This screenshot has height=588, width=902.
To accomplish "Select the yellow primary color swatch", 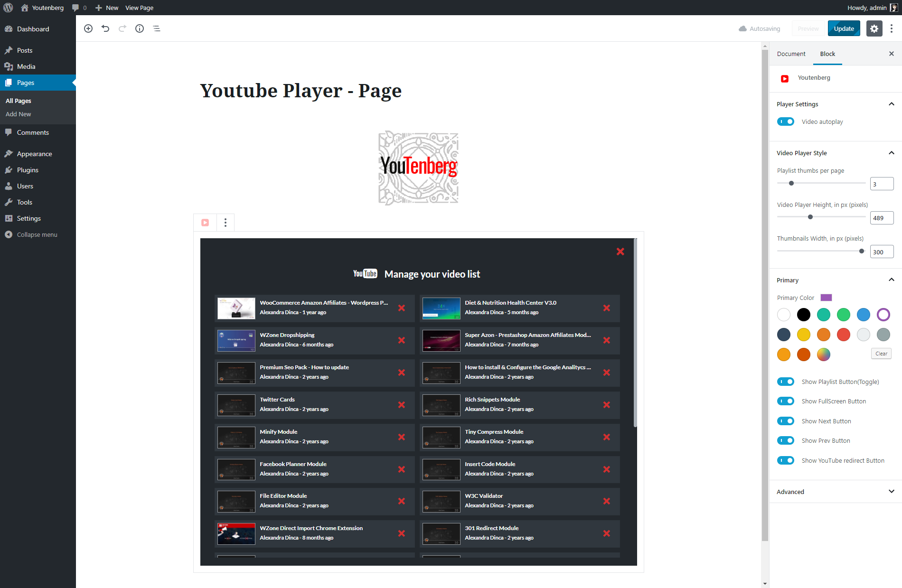I will tap(804, 335).
